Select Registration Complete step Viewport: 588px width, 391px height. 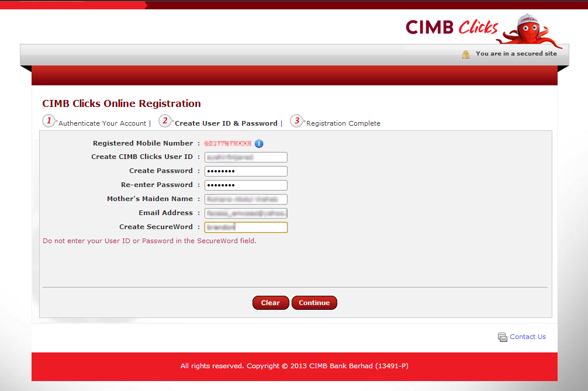pyautogui.click(x=343, y=123)
